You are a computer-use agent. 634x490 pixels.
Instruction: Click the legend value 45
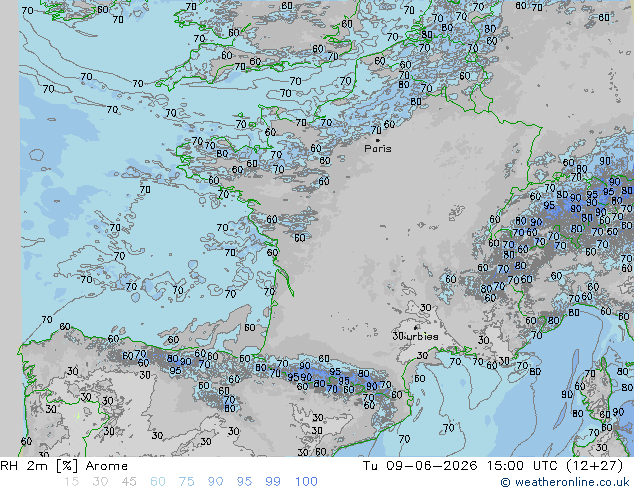coord(129,482)
